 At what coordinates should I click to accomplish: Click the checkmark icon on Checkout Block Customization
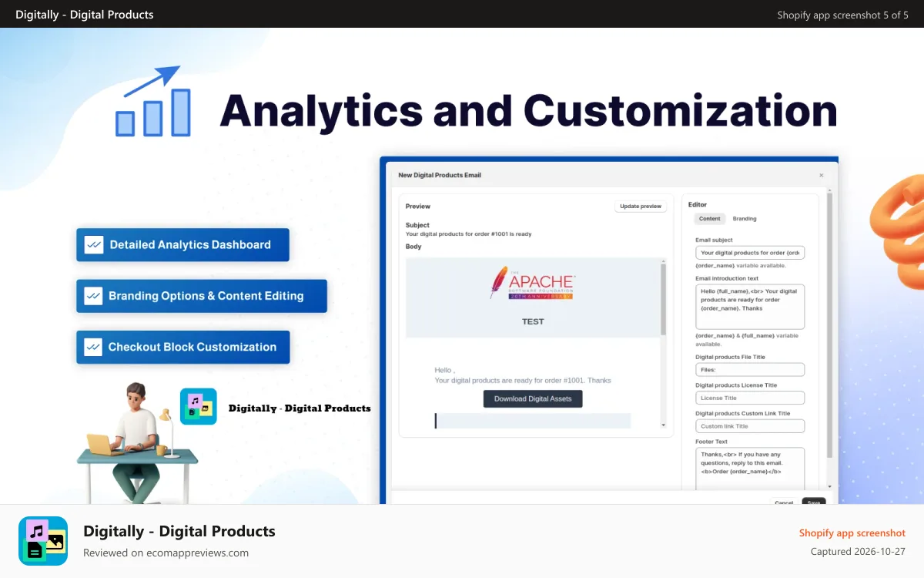93,347
